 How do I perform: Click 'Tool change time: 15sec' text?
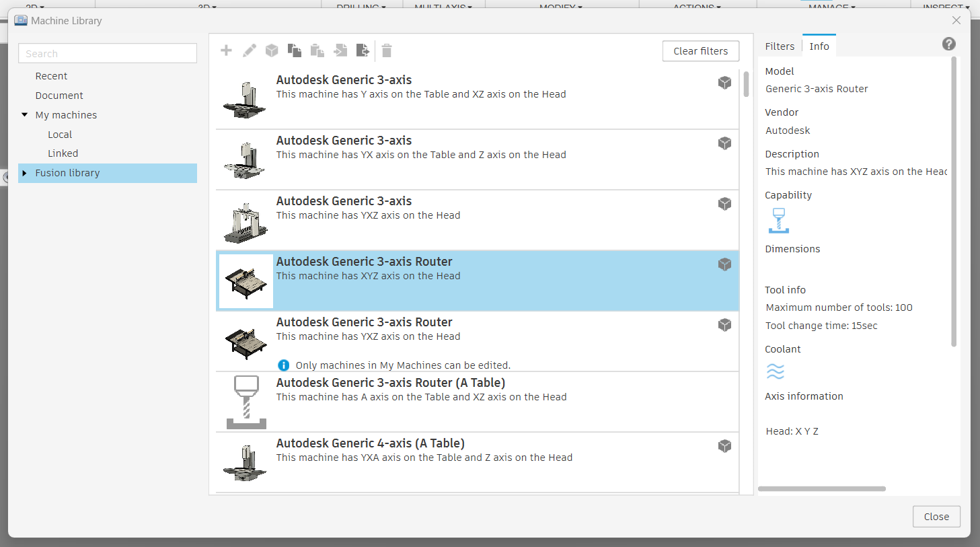[821, 326]
